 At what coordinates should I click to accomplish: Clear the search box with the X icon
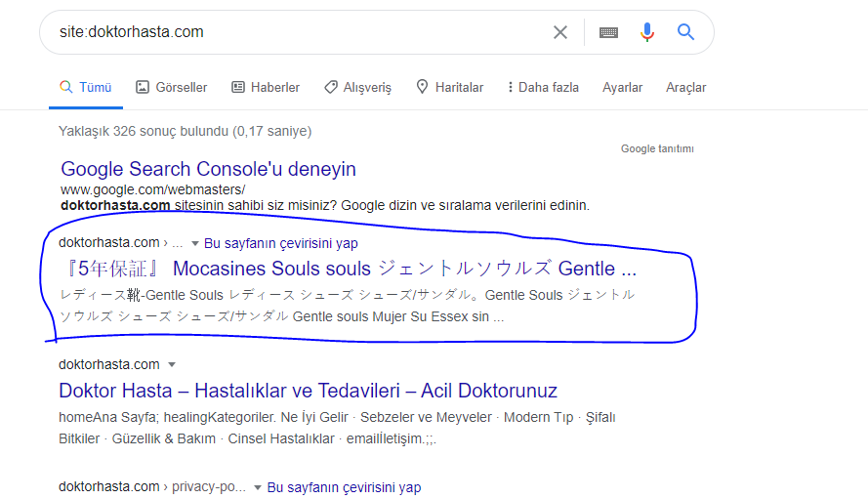[x=560, y=32]
